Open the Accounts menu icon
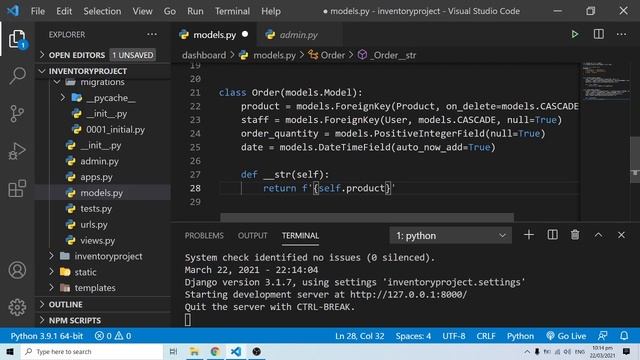 pos(17,270)
